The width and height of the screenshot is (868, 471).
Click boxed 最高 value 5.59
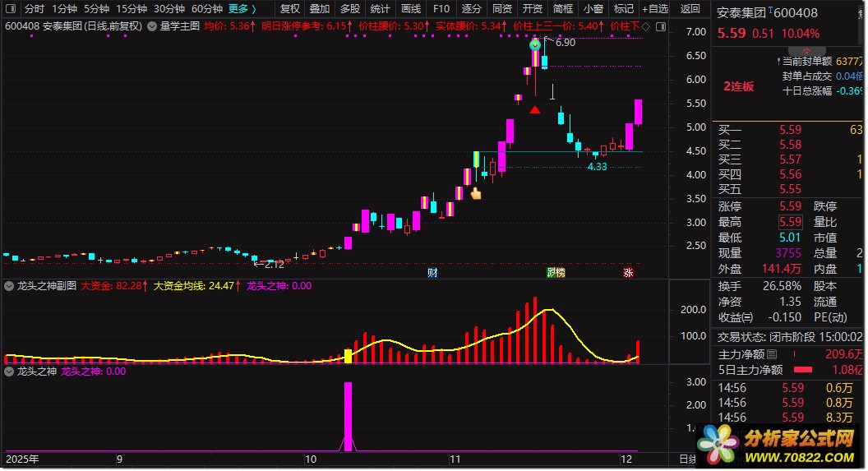click(790, 222)
